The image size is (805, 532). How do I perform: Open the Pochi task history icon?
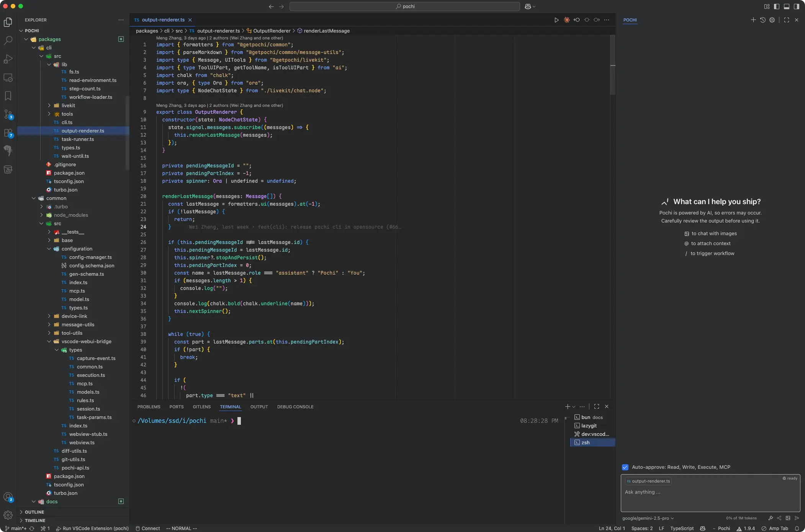[762, 20]
